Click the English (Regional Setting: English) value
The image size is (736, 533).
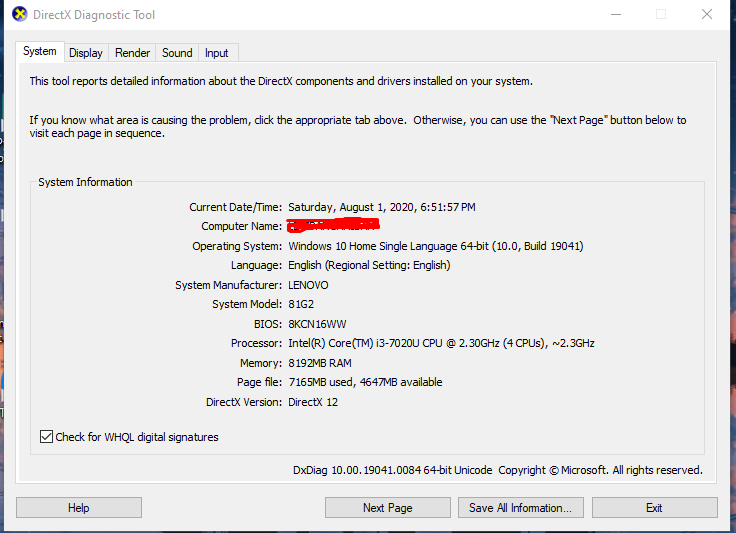369,265
